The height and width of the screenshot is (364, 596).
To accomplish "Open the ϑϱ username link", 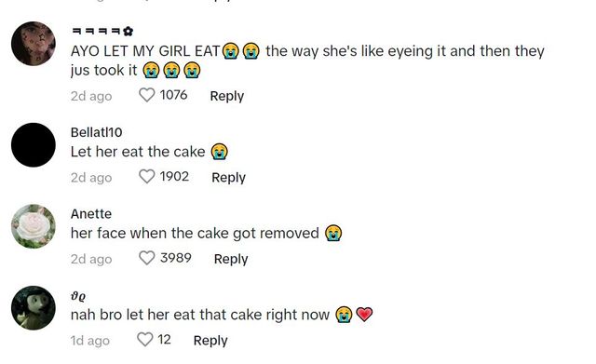I will click(78, 296).
